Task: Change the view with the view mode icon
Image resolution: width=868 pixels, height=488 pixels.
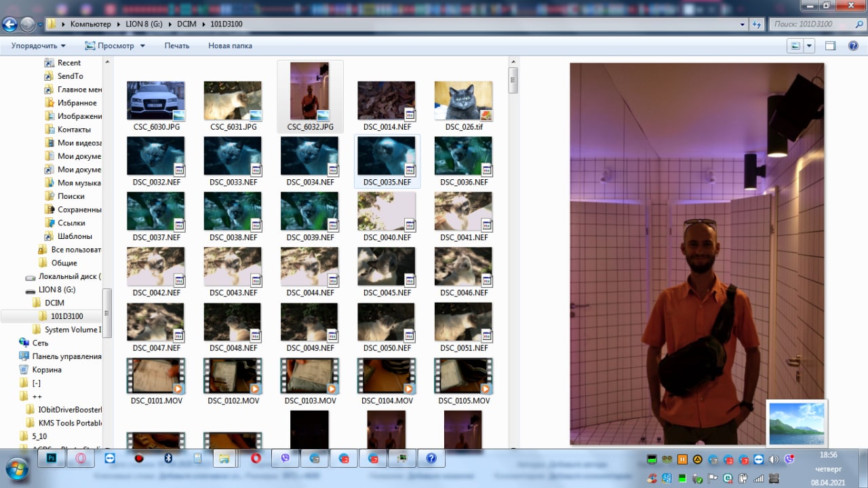Action: coord(795,45)
